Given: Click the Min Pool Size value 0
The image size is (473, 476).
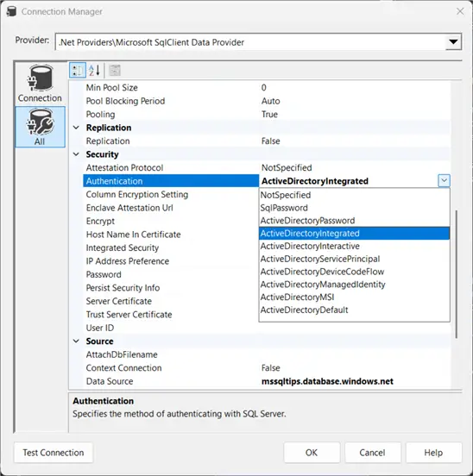Looking at the screenshot, I should (x=264, y=88).
